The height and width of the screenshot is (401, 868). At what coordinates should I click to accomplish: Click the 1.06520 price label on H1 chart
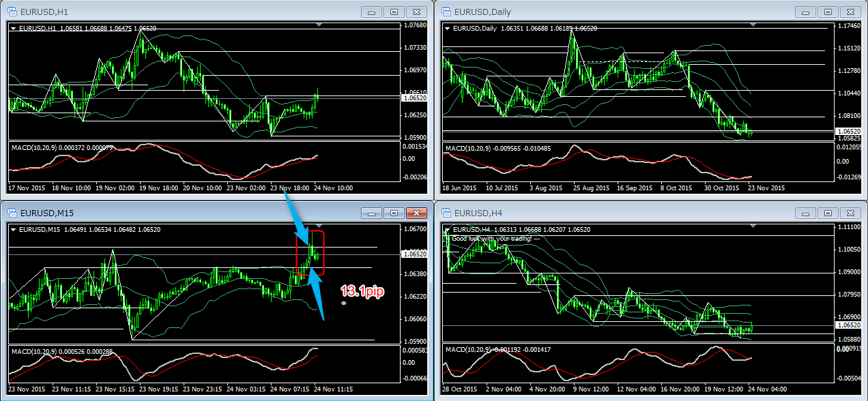pyautogui.click(x=416, y=98)
